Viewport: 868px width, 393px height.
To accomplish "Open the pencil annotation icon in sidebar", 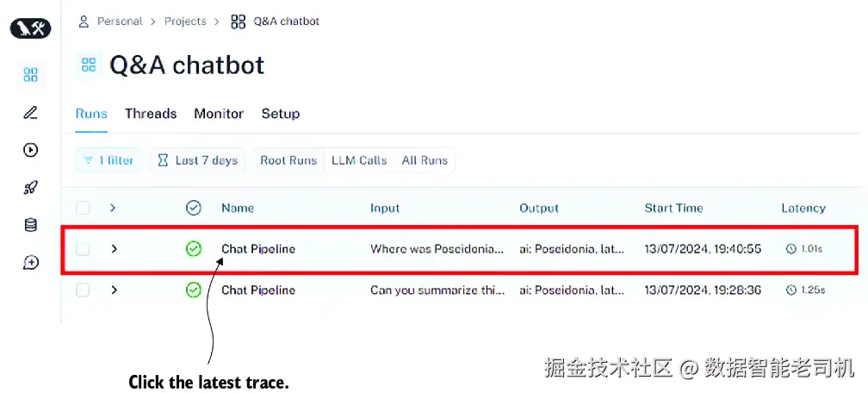I will (x=30, y=112).
